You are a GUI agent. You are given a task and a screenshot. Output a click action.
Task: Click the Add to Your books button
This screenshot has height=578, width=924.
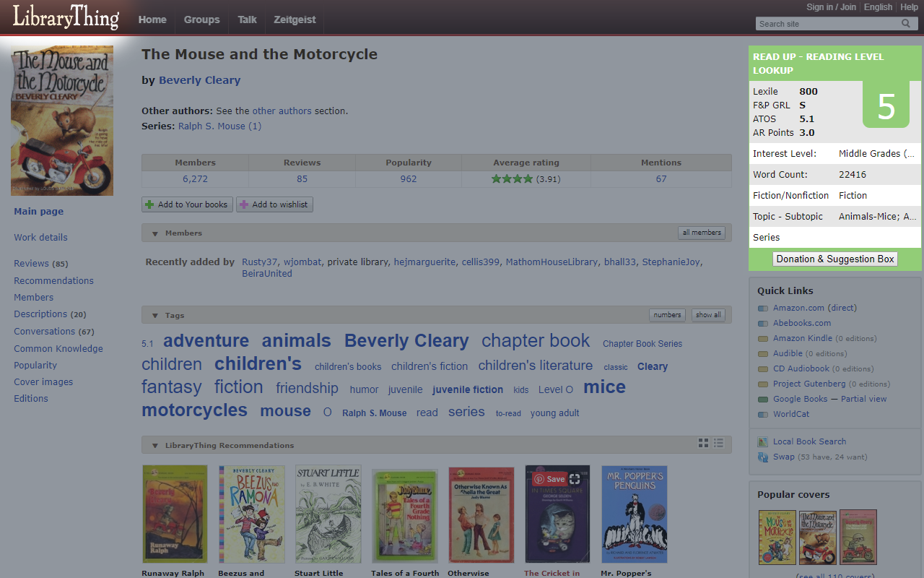pos(187,204)
